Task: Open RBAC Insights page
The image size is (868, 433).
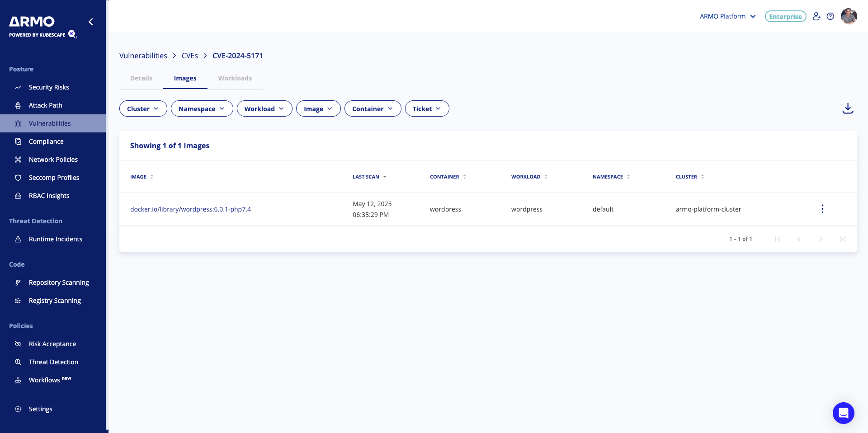Action: point(49,196)
